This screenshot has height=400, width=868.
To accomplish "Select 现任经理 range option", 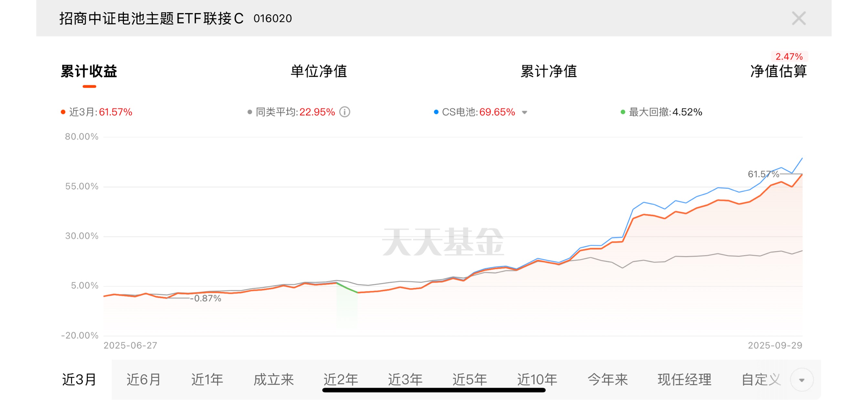I will coord(684,380).
